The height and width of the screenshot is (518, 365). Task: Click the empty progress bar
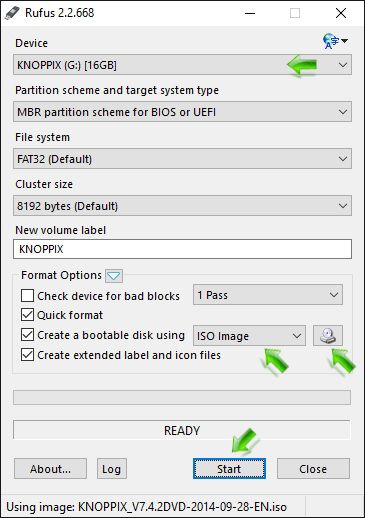click(x=182, y=397)
